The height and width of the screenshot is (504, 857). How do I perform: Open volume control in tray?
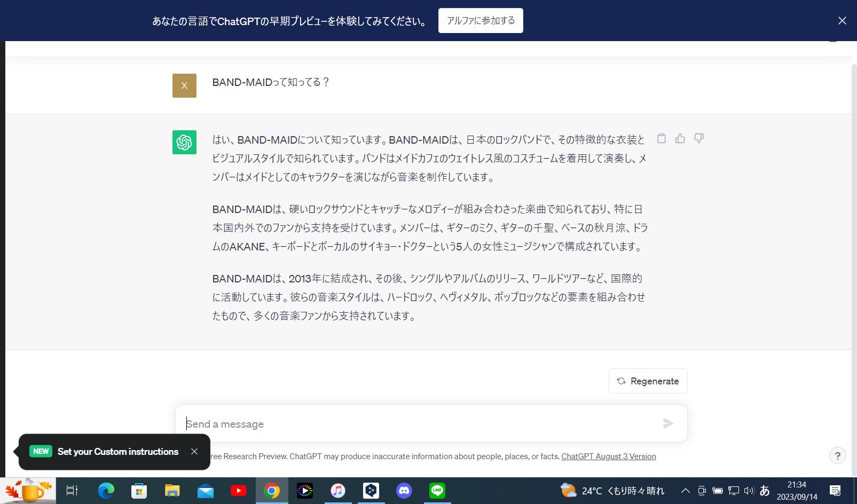pyautogui.click(x=749, y=491)
